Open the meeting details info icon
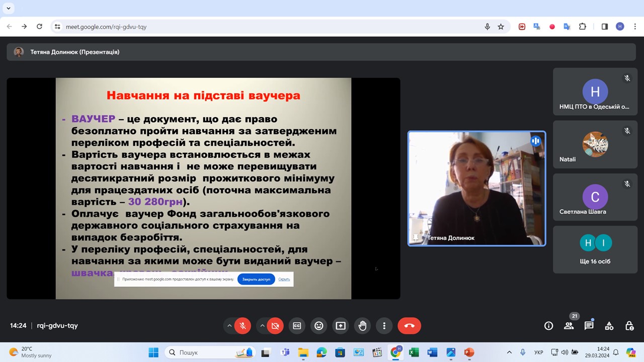 point(548,326)
